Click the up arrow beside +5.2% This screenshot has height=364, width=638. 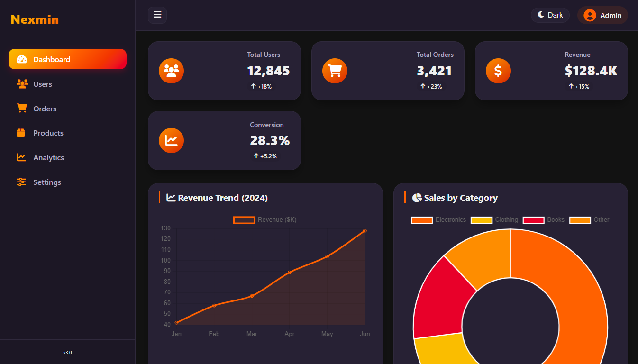coord(256,155)
